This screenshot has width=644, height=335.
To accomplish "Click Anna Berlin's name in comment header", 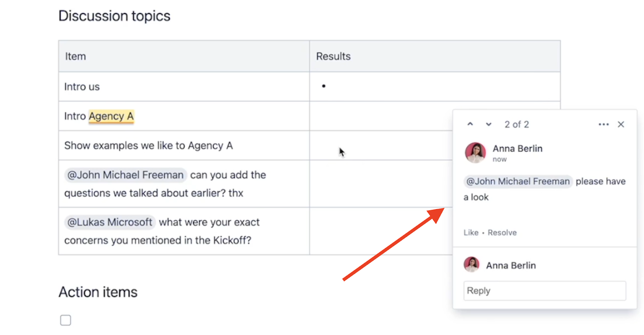I will click(518, 149).
